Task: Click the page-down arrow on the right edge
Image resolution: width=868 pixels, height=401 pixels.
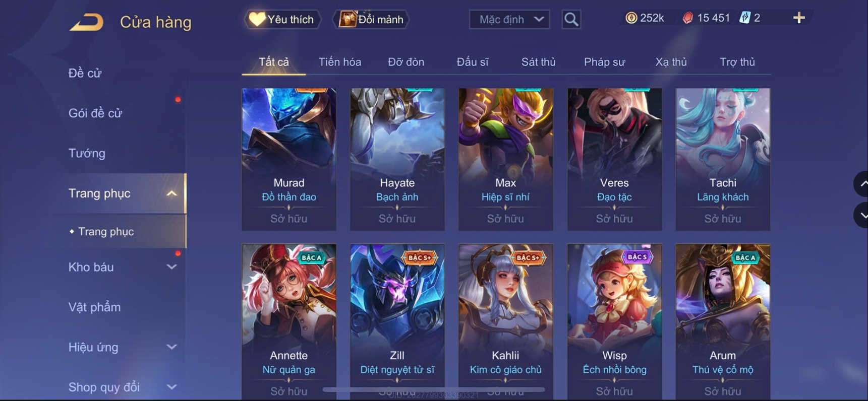Action: pyautogui.click(x=861, y=215)
